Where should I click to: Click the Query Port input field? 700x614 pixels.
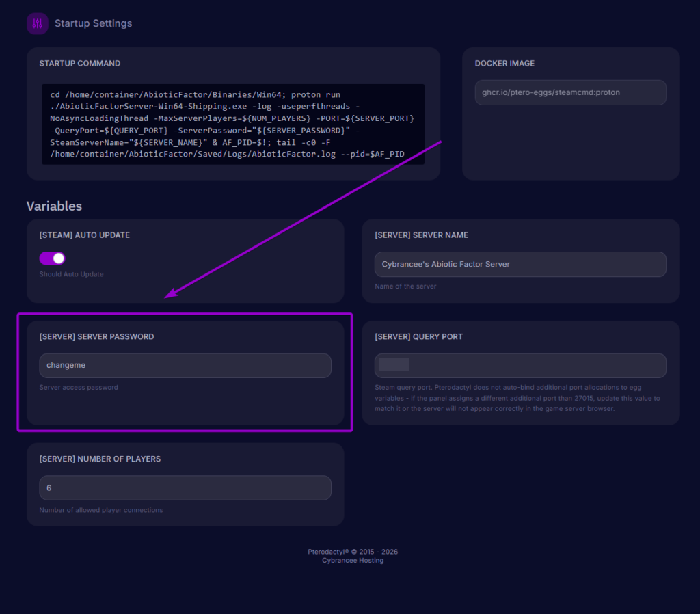[x=520, y=366]
